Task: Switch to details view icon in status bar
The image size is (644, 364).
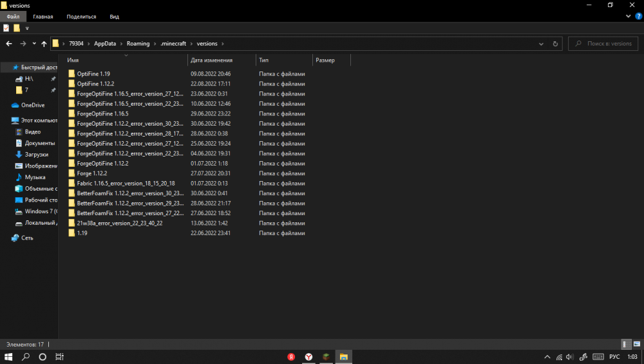Action: pyautogui.click(x=626, y=344)
